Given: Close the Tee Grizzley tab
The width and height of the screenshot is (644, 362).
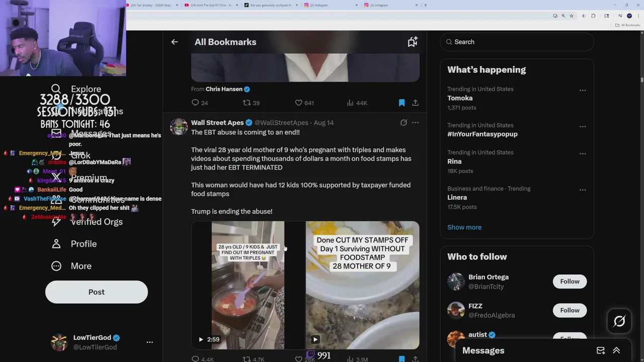Looking at the screenshot, I should [x=177, y=5].
